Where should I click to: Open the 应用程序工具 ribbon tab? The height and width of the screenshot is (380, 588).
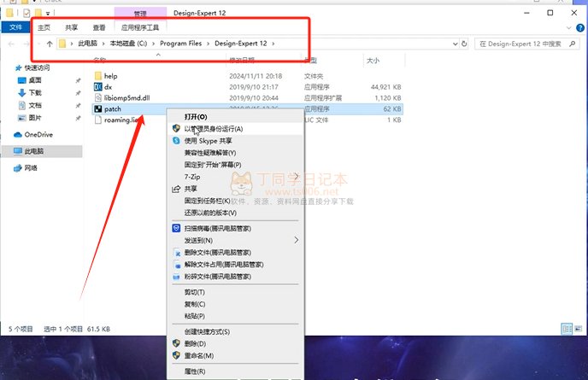[140, 27]
